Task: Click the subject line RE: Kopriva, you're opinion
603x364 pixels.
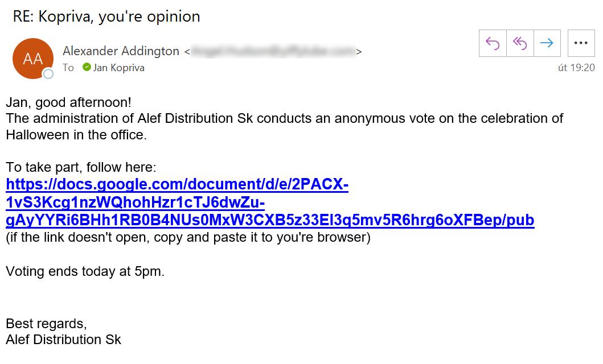Action: pyautogui.click(x=106, y=16)
